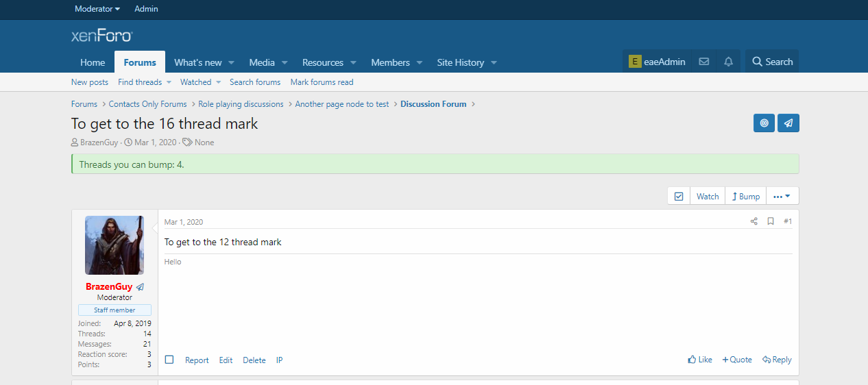Image resolution: width=868 pixels, height=385 pixels.
Task: Click the paper plane icon next to BrazenGuy
Action: point(140,287)
